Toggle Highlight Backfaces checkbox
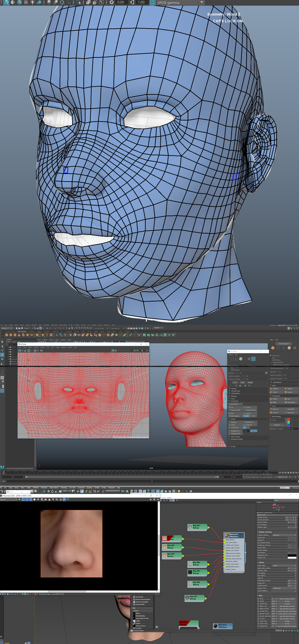Viewport: 299px width, 644px height. pos(271,362)
